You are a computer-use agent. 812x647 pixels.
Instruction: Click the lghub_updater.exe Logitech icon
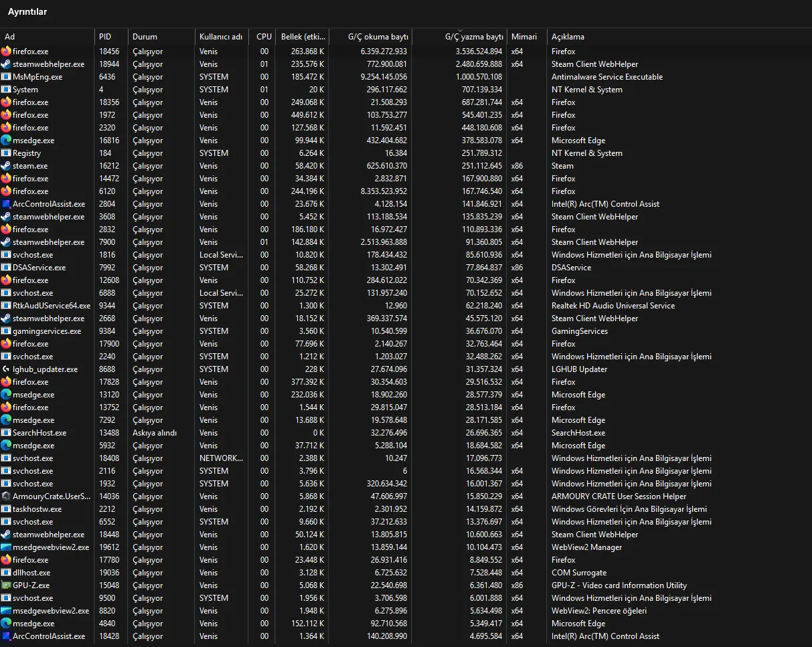[x=6, y=369]
